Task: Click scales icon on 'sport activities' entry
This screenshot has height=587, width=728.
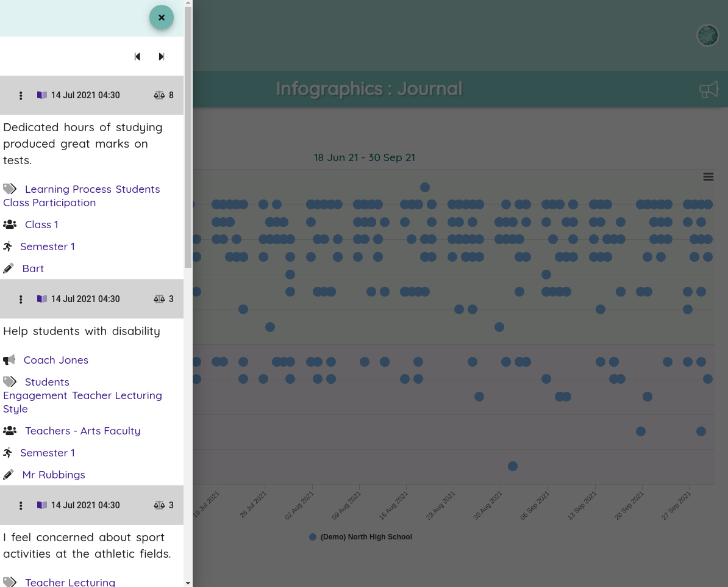Action: (x=159, y=505)
